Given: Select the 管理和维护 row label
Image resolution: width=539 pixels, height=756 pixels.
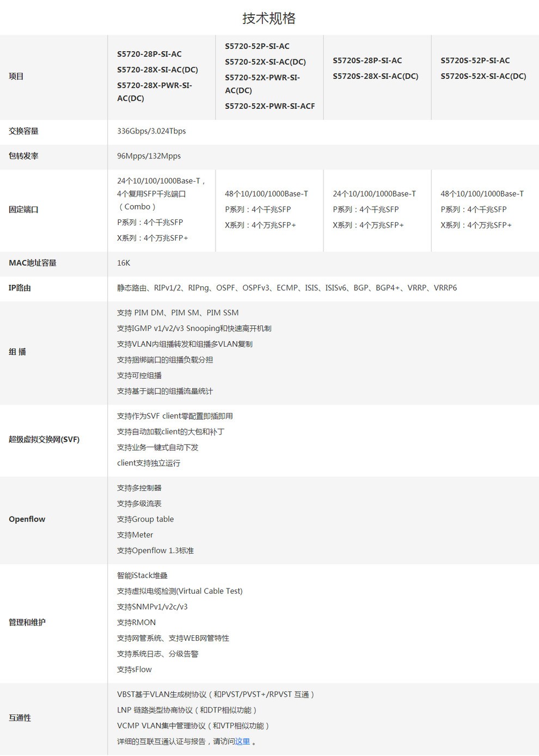Looking at the screenshot, I should (x=27, y=623).
